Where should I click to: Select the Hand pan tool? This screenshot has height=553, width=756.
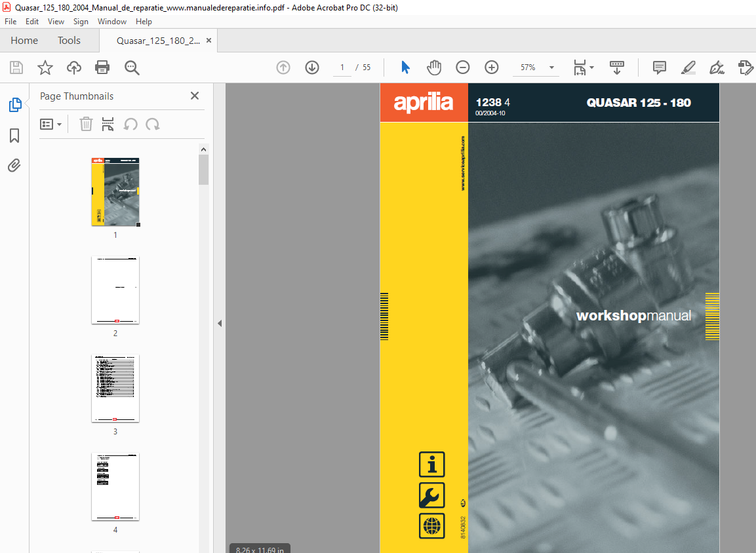click(434, 67)
